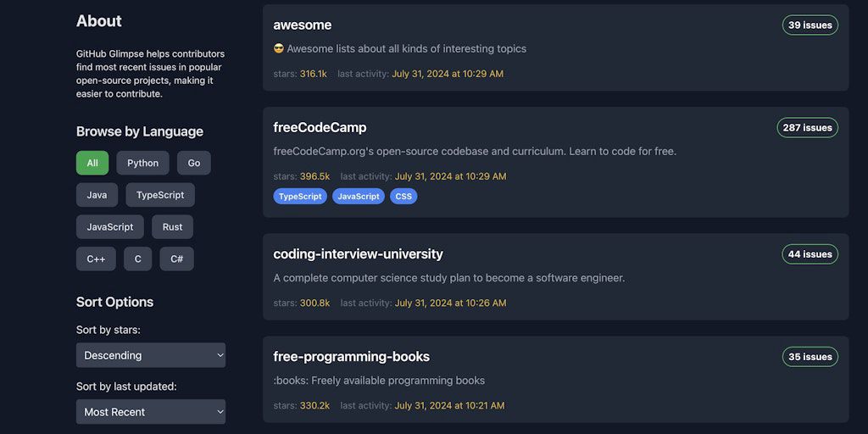The image size is (868, 434).
Task: Choose the Java language filter
Action: pos(97,195)
